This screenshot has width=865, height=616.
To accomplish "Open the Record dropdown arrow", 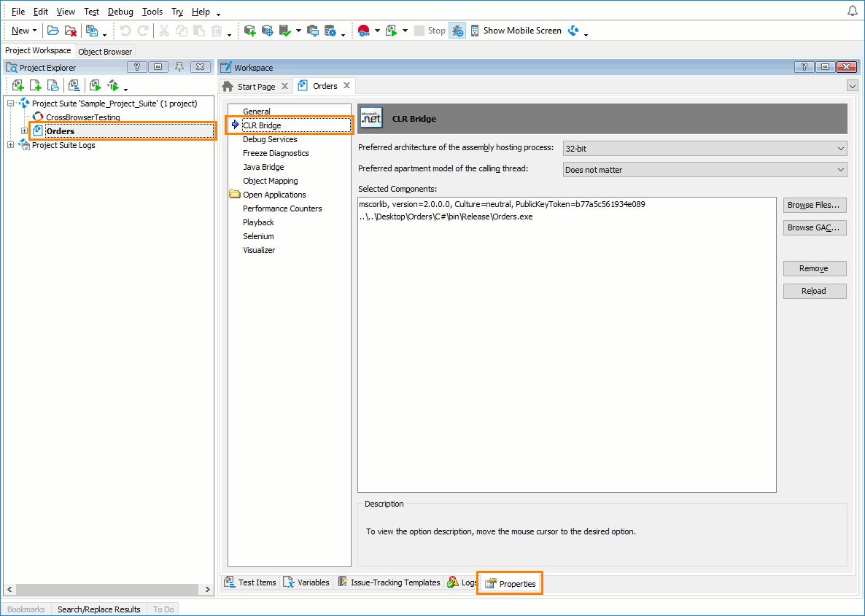I will (377, 31).
